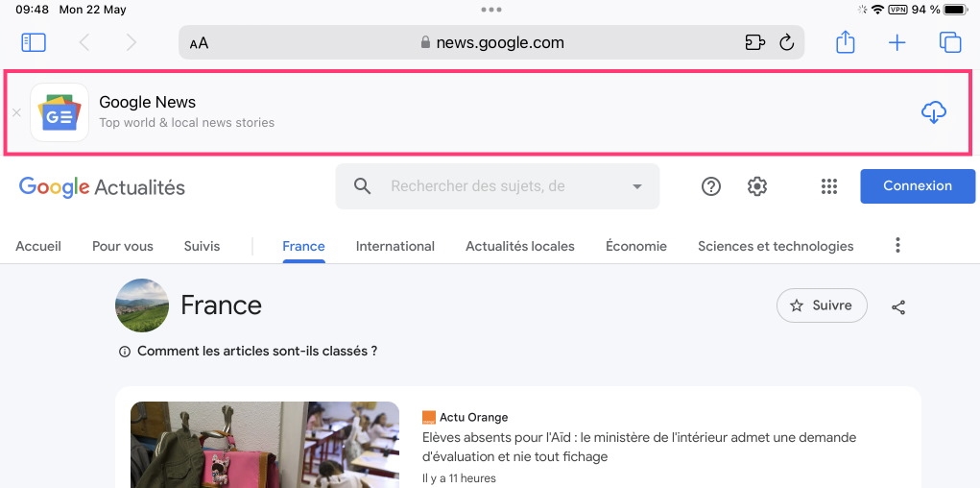Image resolution: width=980 pixels, height=488 pixels.
Task: Click the search magnifier icon
Action: (363, 185)
